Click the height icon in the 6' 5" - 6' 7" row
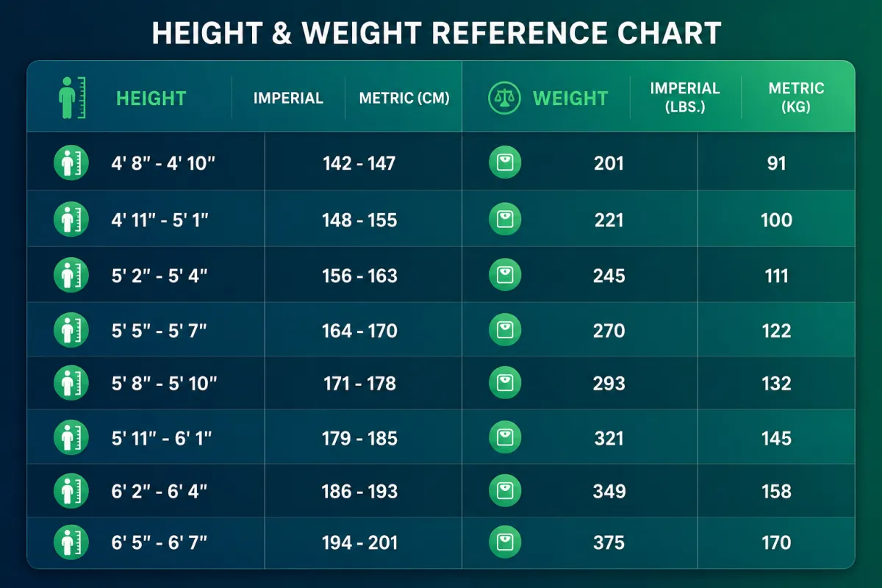The image size is (882, 588). pos(71,542)
